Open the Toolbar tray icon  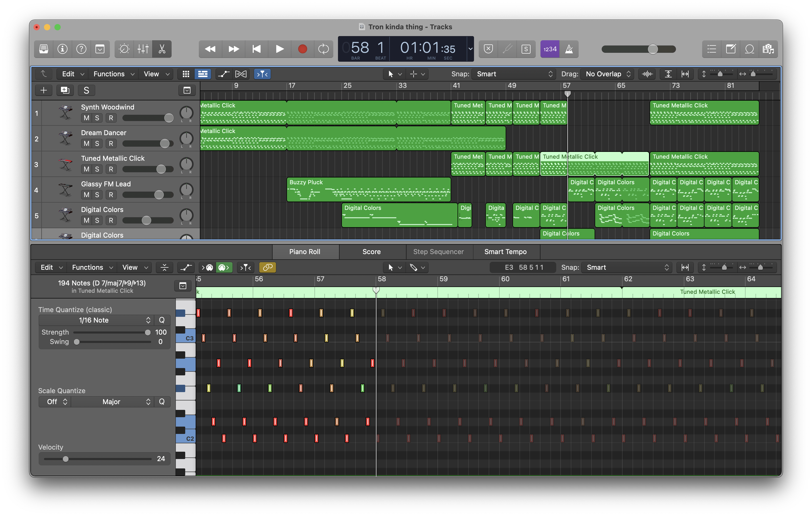(x=100, y=49)
